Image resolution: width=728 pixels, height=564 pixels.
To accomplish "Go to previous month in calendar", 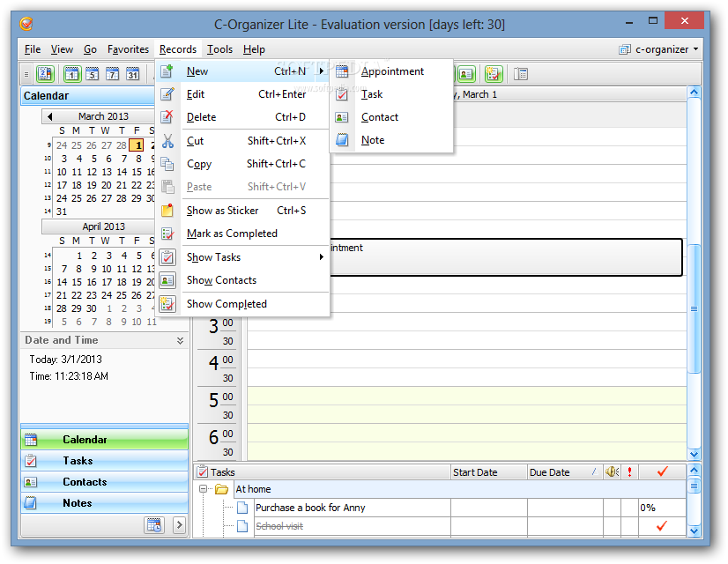I will [x=49, y=116].
